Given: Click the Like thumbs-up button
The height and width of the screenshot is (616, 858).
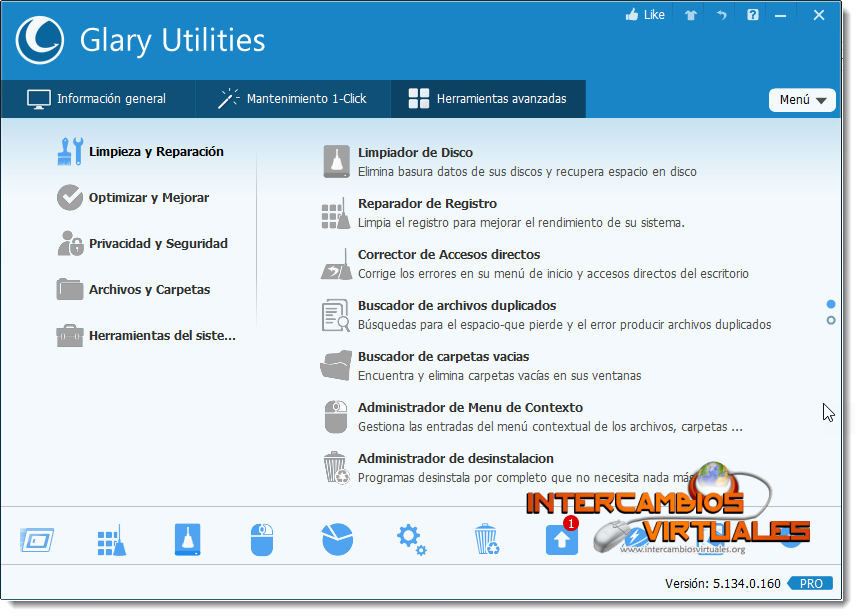Looking at the screenshot, I should pyautogui.click(x=645, y=15).
